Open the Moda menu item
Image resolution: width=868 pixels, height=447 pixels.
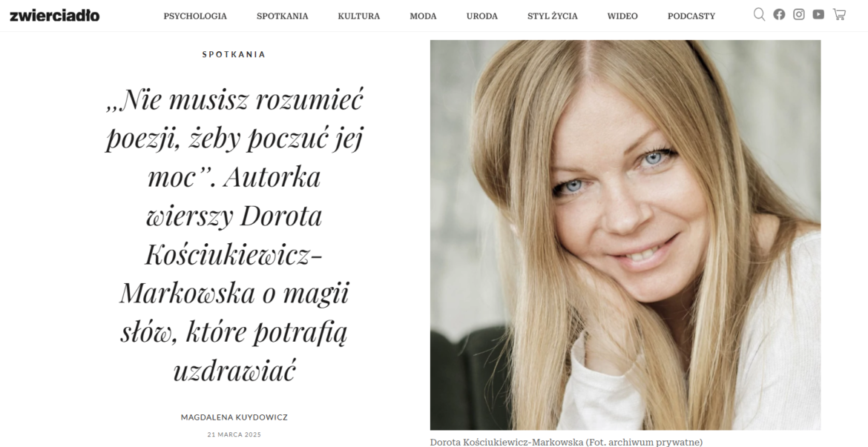click(423, 16)
